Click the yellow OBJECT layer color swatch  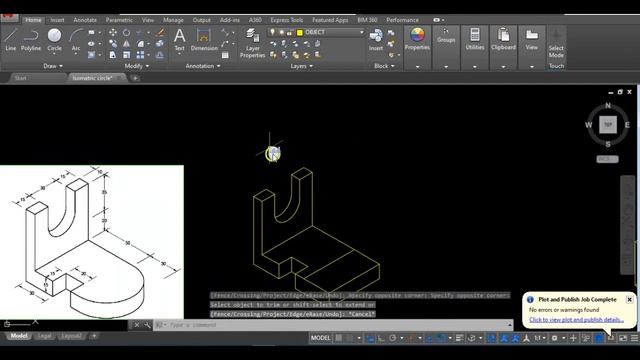point(300,32)
